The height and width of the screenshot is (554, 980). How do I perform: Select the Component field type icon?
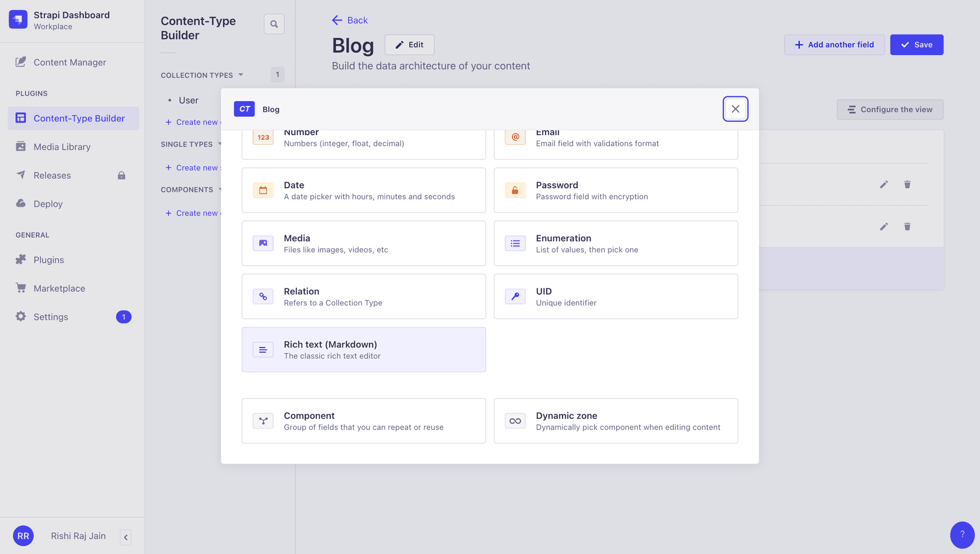pos(263,420)
